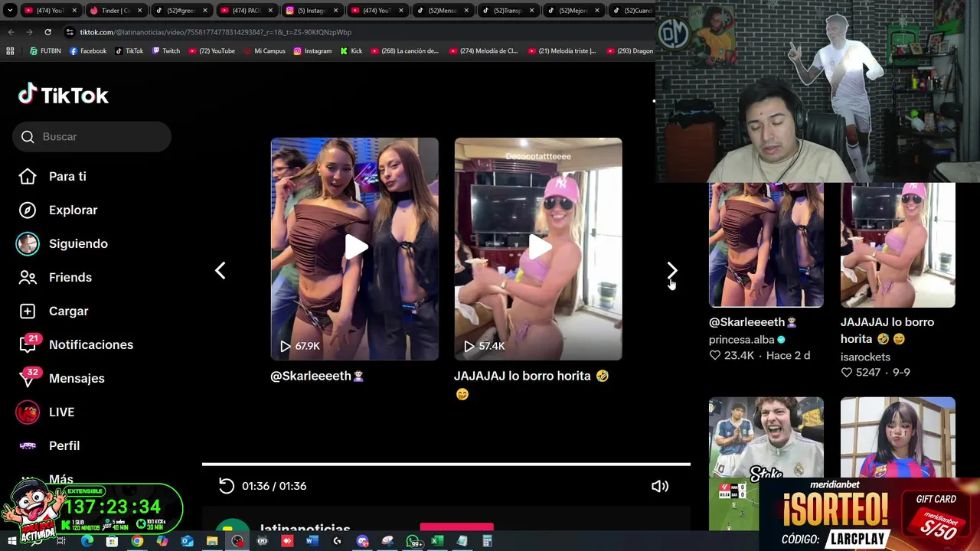Seek on the video progress bar

pos(446,464)
